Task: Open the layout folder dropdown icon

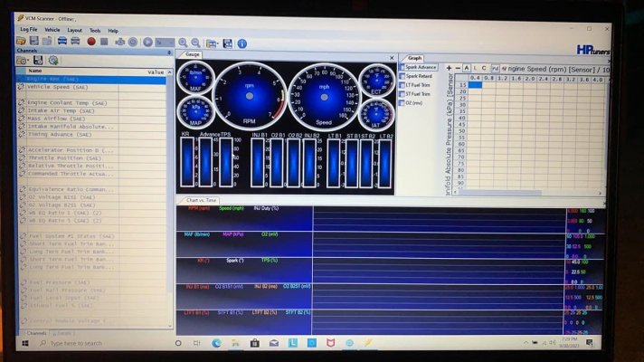Action: coord(212,43)
